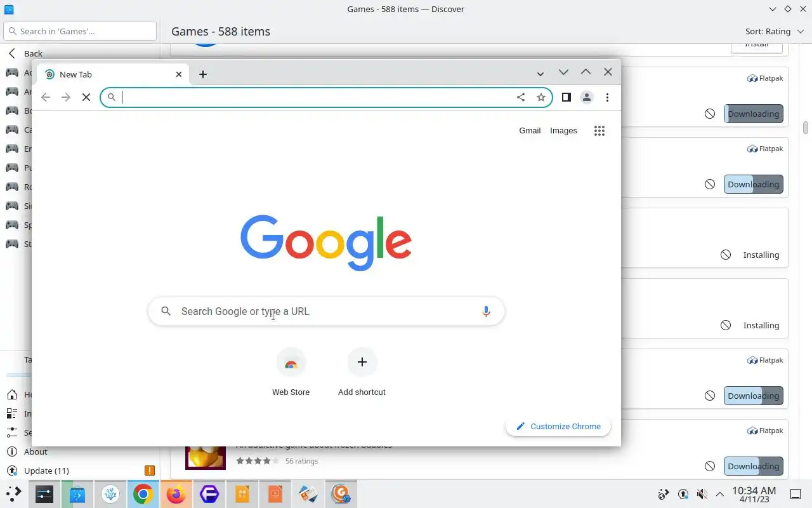Click the Downloading progress button beside 56 ratings
812x508 pixels.
(753, 466)
